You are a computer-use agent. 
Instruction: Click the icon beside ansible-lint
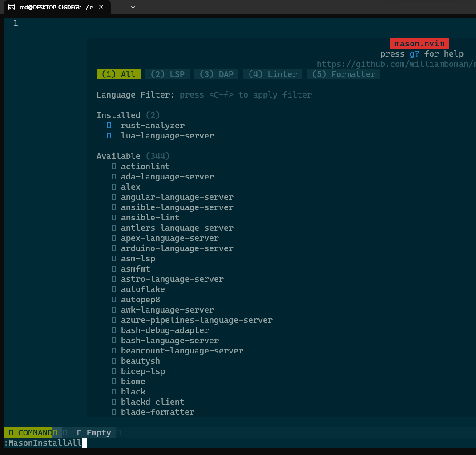113,217
